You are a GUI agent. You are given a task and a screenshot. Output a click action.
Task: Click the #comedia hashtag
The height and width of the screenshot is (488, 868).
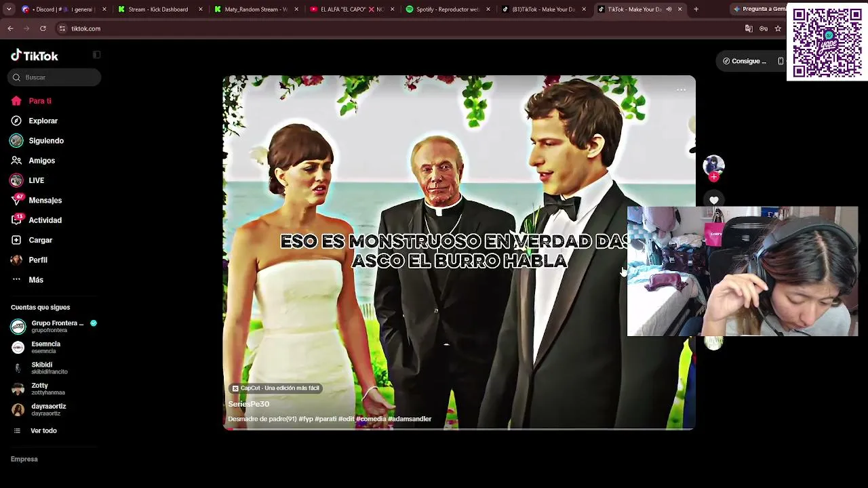click(371, 419)
